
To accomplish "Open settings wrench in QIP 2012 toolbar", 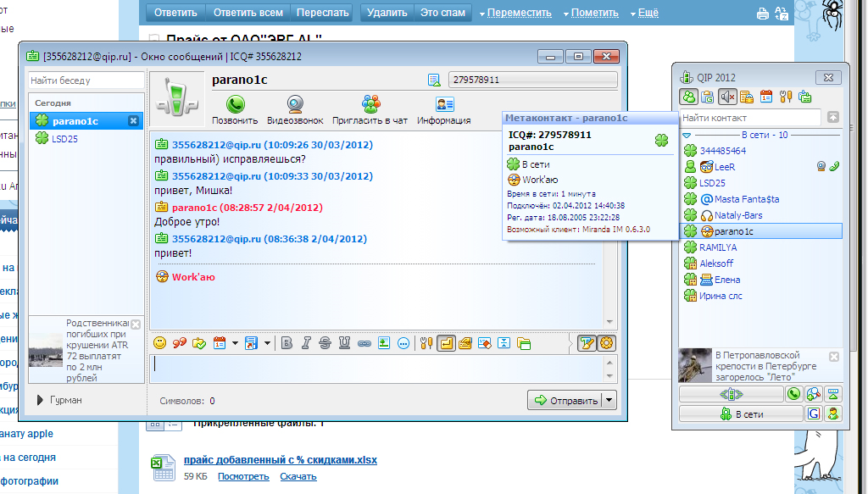I will coord(786,97).
